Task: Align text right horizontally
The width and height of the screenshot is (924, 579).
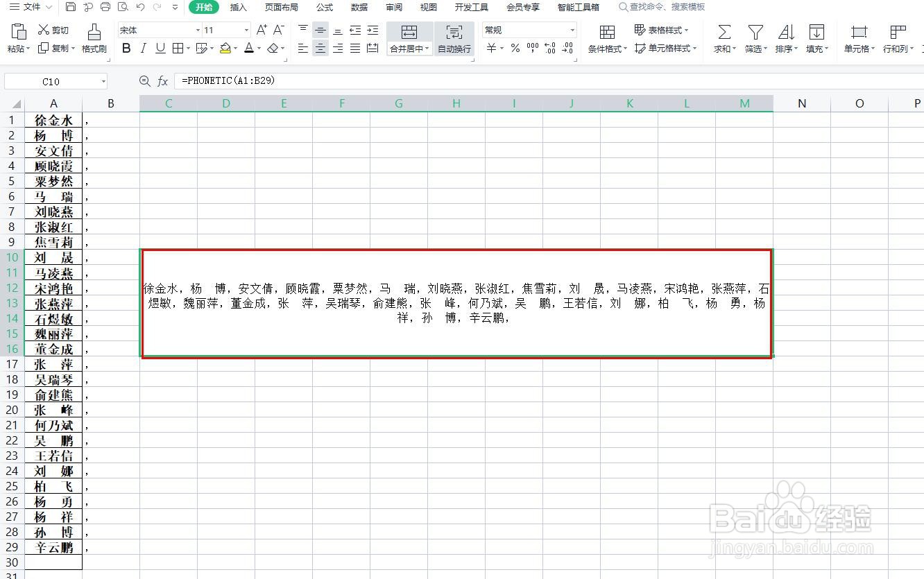Action: [338, 48]
